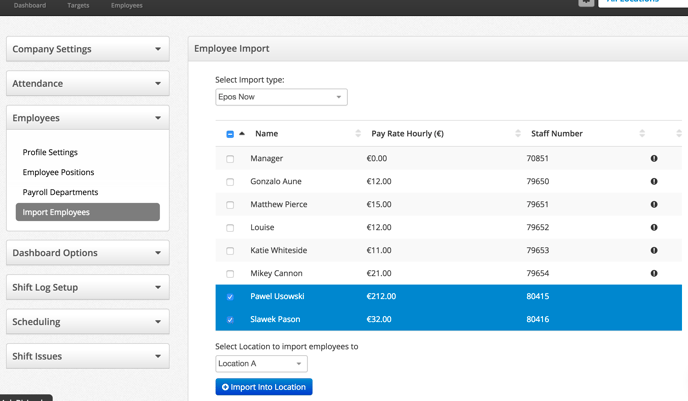Check the Louise row checkbox
The width and height of the screenshot is (688, 401).
point(230,228)
